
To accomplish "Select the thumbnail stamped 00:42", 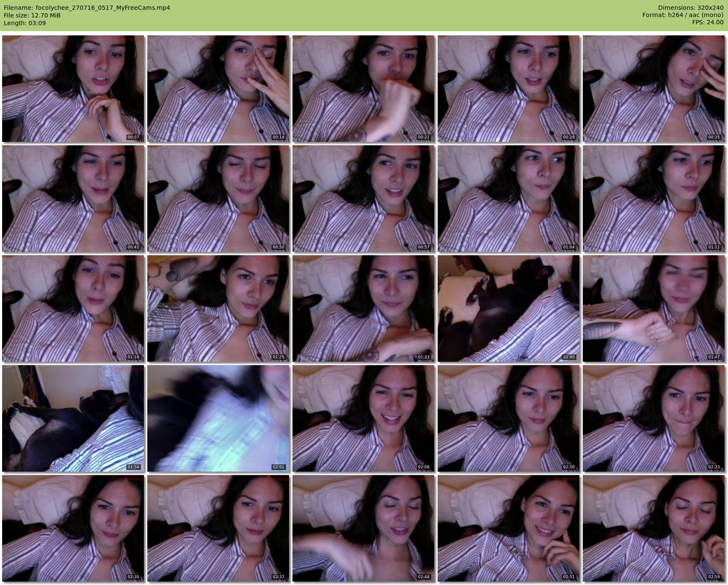I will [73, 199].
